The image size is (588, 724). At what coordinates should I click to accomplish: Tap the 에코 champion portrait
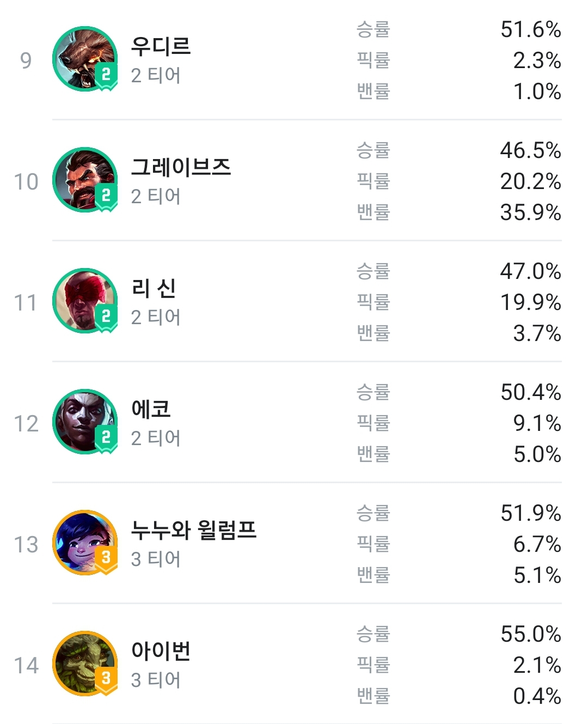tap(85, 422)
